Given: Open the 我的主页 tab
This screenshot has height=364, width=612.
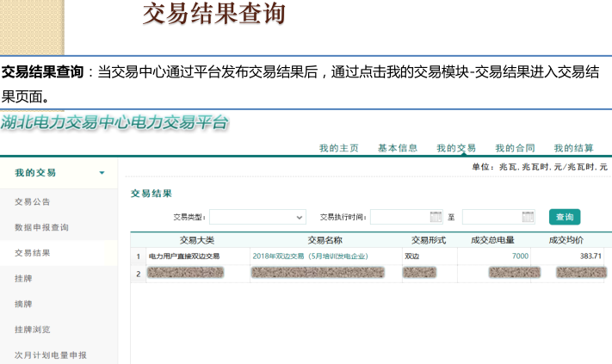Looking at the screenshot, I should (x=338, y=148).
